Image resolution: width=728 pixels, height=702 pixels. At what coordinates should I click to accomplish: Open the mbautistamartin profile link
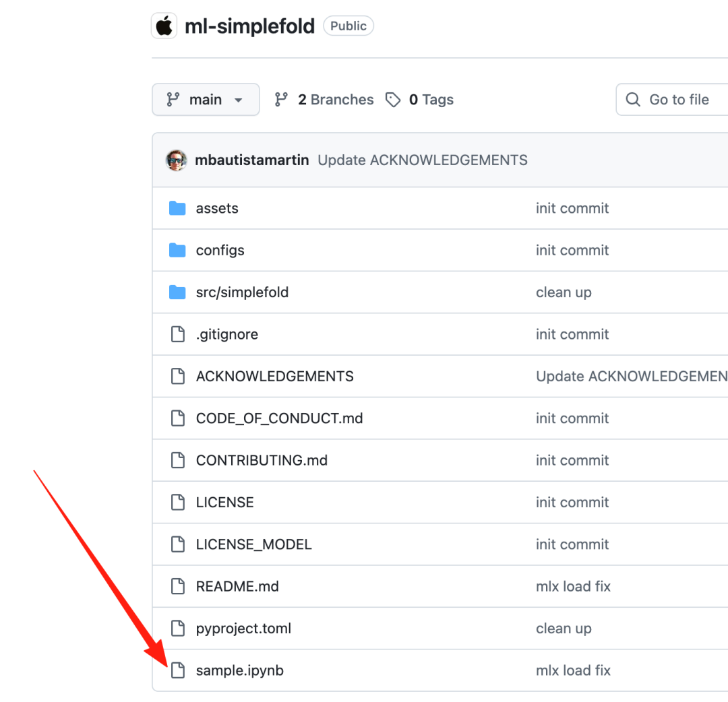[x=251, y=160]
